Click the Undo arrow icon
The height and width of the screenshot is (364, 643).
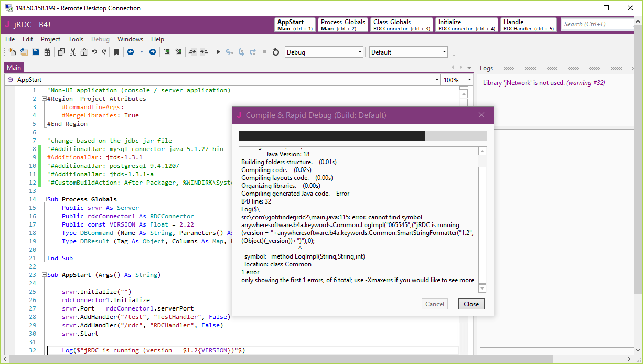pyautogui.click(x=94, y=52)
